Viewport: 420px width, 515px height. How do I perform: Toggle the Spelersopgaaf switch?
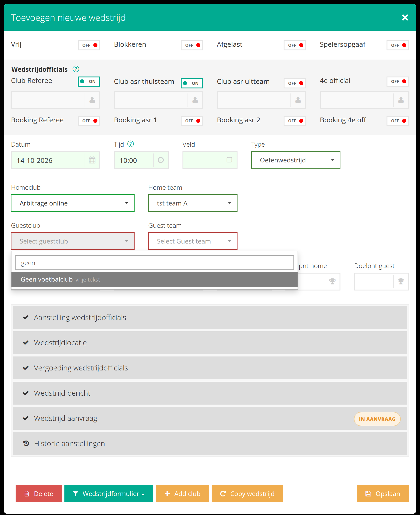click(398, 45)
